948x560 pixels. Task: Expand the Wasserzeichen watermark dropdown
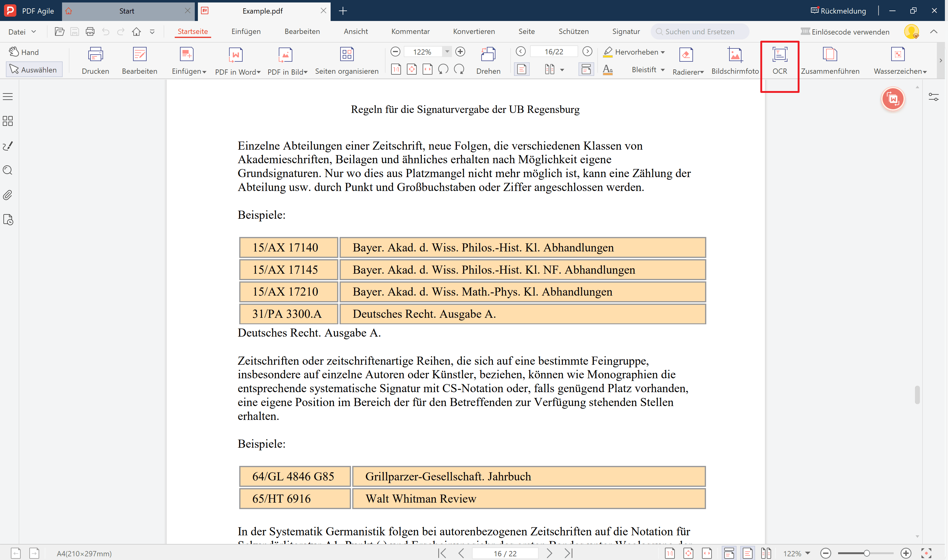coord(925,73)
